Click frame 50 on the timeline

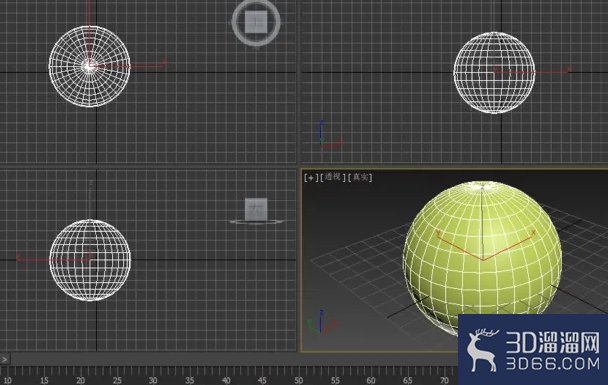299,380
